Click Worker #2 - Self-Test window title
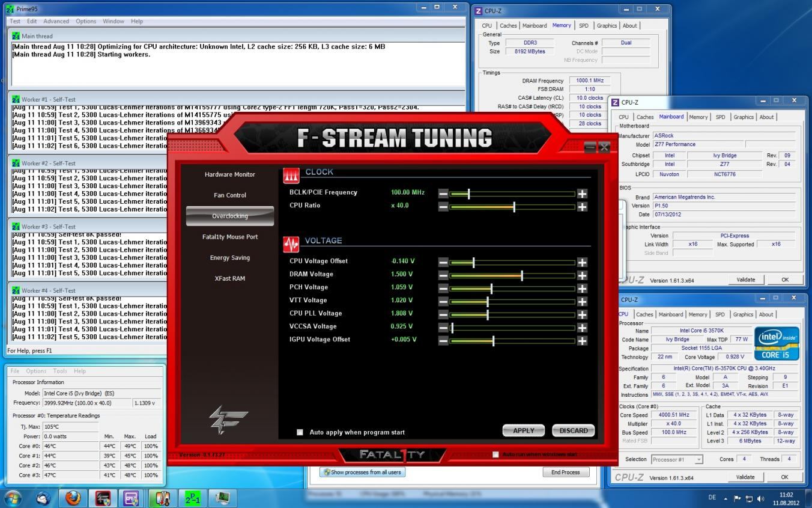Viewport: 812px width, 508px height. point(49,163)
